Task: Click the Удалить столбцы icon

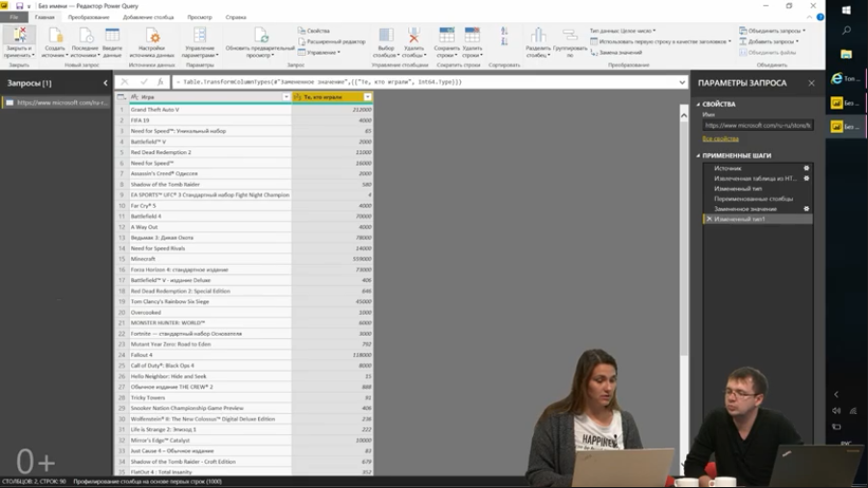Action: coord(414,36)
